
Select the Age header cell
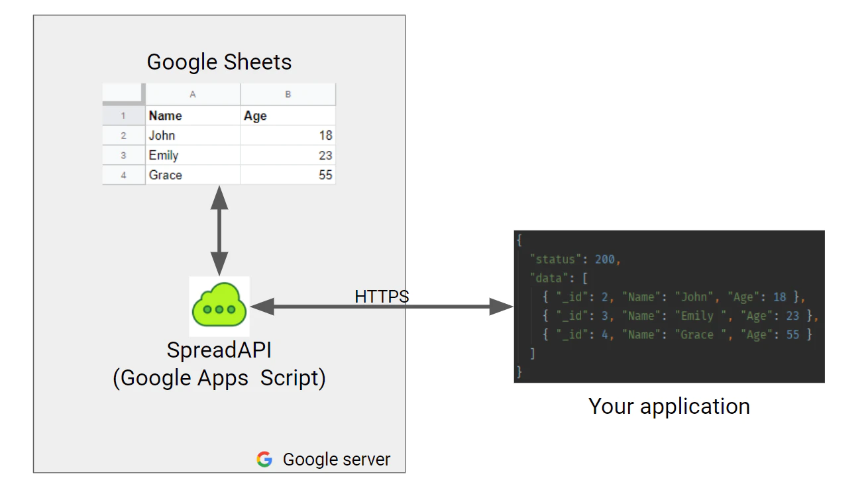click(288, 116)
